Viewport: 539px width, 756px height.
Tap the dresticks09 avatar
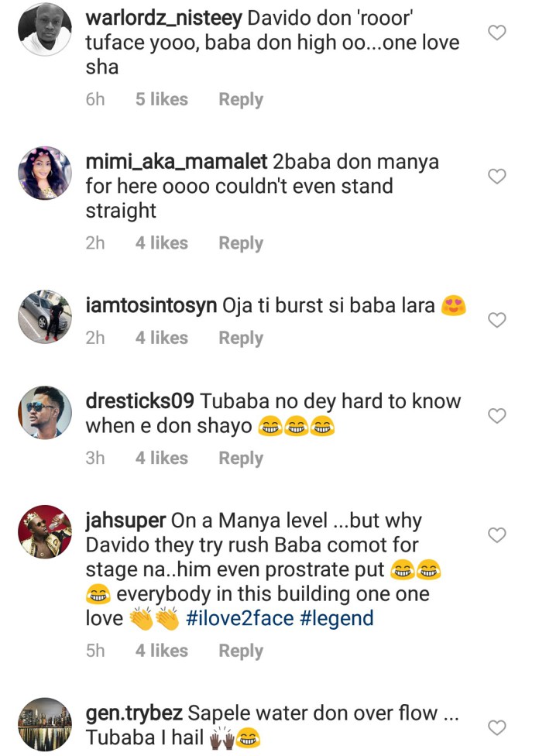[45, 412]
